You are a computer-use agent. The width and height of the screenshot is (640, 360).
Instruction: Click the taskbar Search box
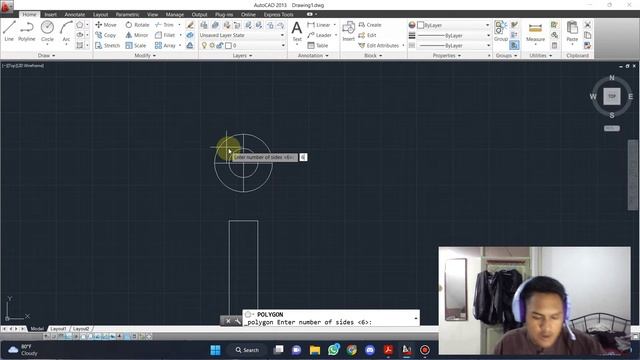click(247, 350)
